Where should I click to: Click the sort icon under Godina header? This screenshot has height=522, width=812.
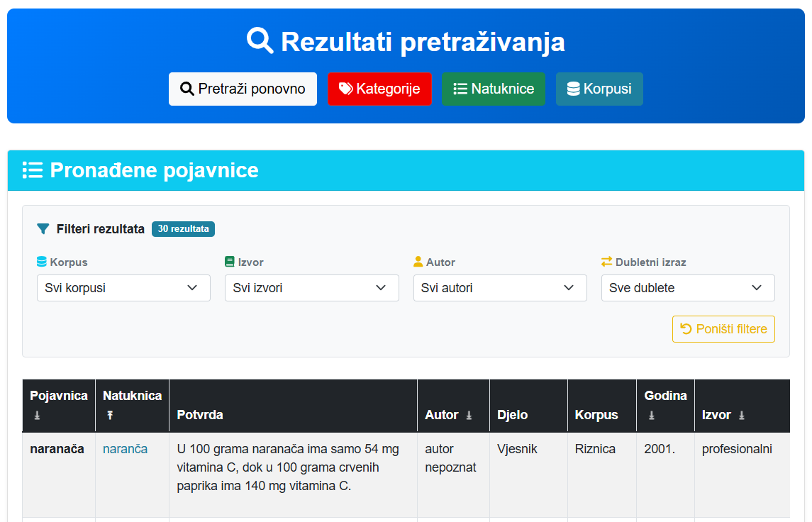click(651, 416)
